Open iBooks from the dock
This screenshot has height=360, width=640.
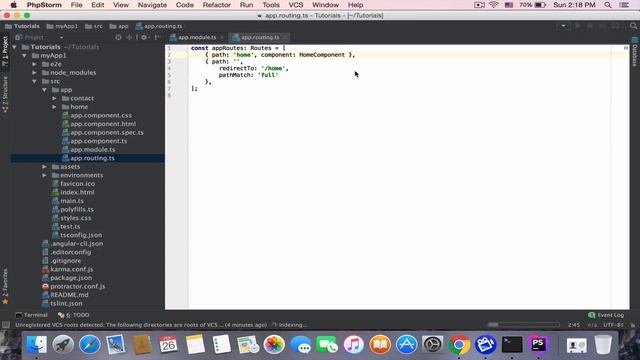[x=380, y=345]
